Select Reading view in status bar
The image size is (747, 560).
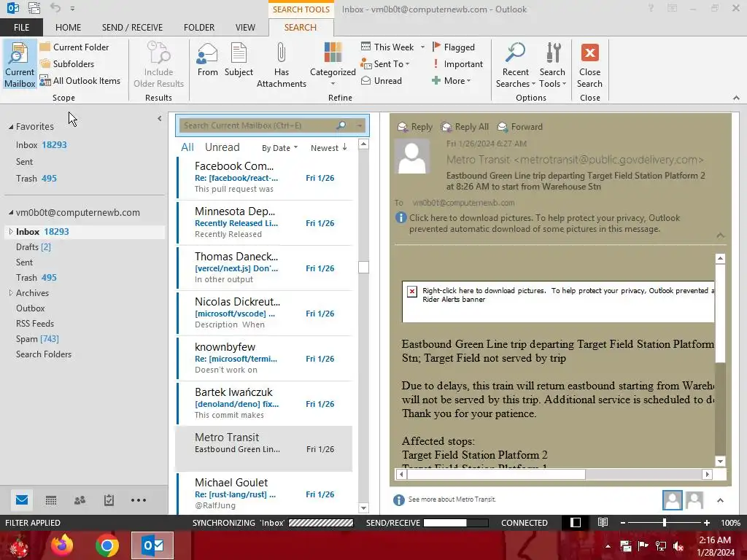(603, 522)
